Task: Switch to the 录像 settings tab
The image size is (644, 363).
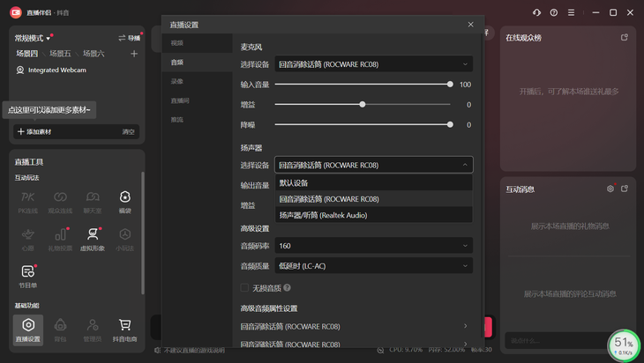Action: (177, 82)
